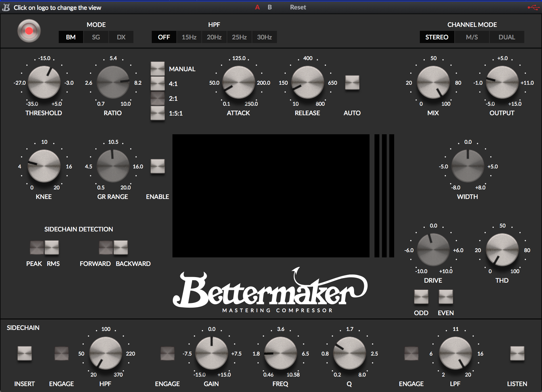This screenshot has width=542, height=392.
Task: Click the Bettermaker Mastering Compressor logo
Action: click(x=270, y=290)
